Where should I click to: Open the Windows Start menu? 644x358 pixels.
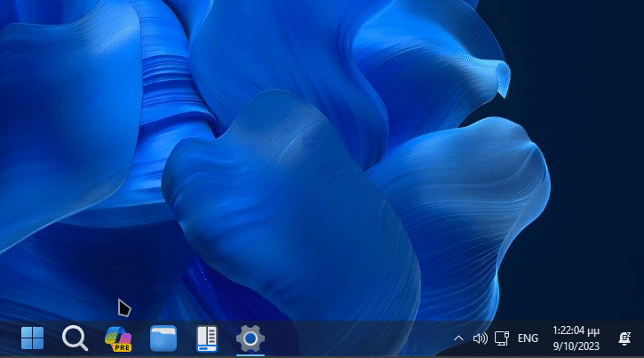coord(32,338)
